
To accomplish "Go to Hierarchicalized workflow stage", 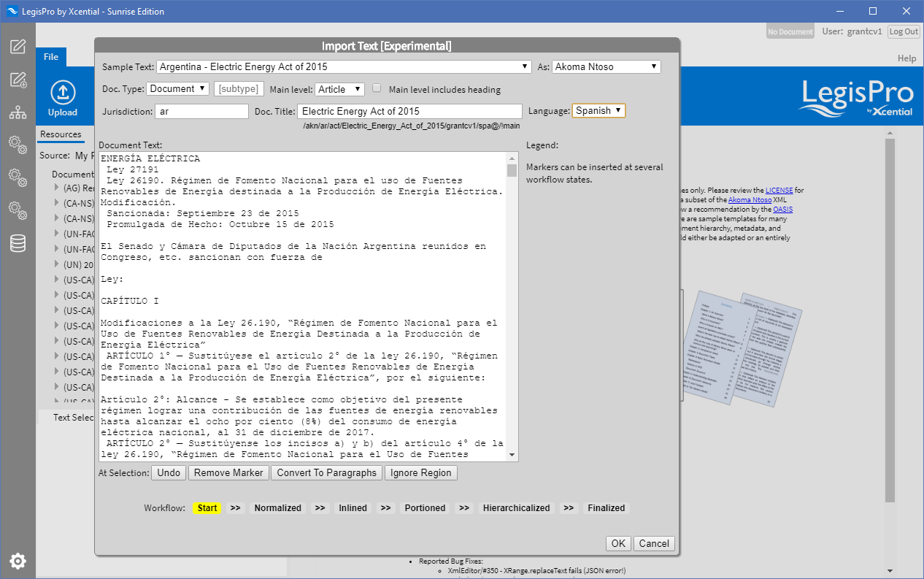I will [516, 508].
